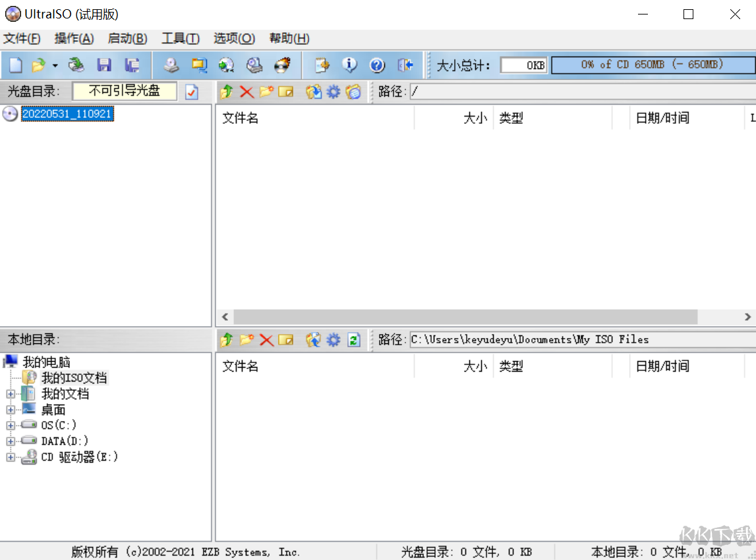Image resolution: width=756 pixels, height=560 pixels.
Task: Click the checkmark verify icon next to 不可引导光盘
Action: [x=192, y=92]
